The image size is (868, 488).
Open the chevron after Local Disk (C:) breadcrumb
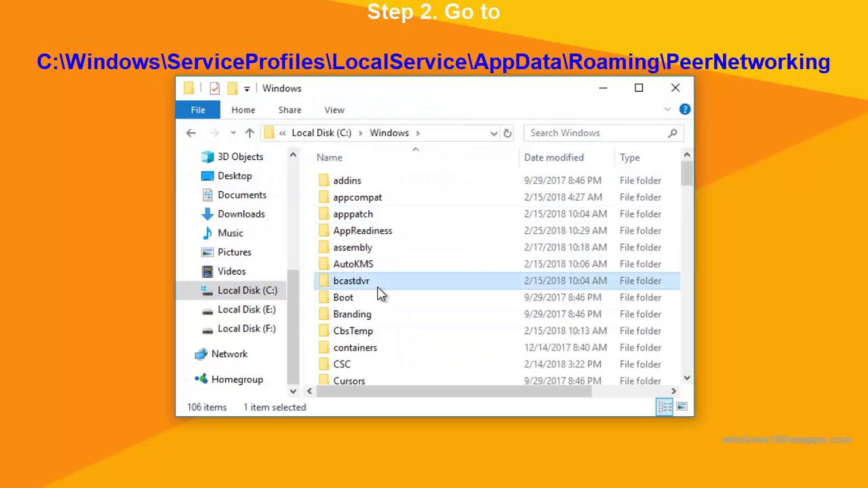(x=361, y=133)
